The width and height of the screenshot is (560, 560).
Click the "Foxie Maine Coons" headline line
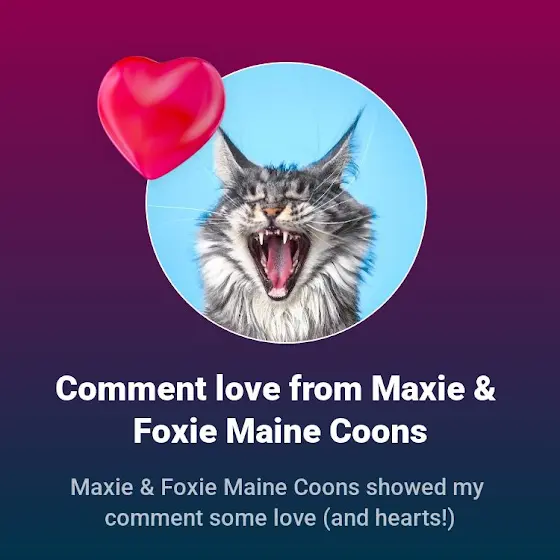[280, 431]
